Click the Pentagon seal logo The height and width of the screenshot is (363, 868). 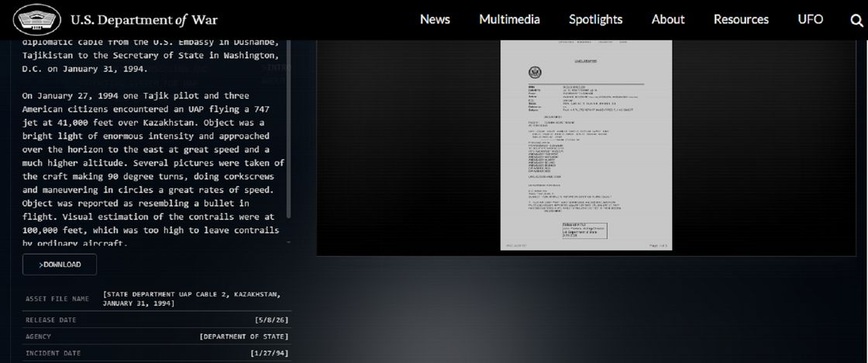click(38, 20)
